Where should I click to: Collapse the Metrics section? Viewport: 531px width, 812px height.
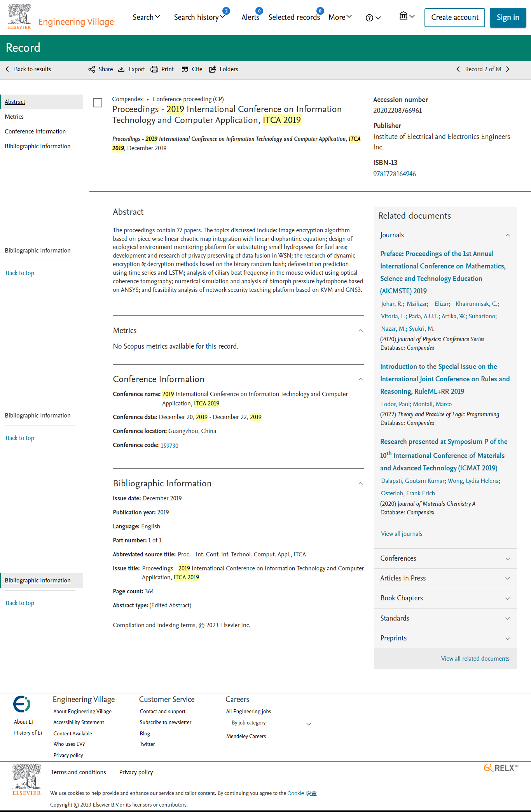361,331
